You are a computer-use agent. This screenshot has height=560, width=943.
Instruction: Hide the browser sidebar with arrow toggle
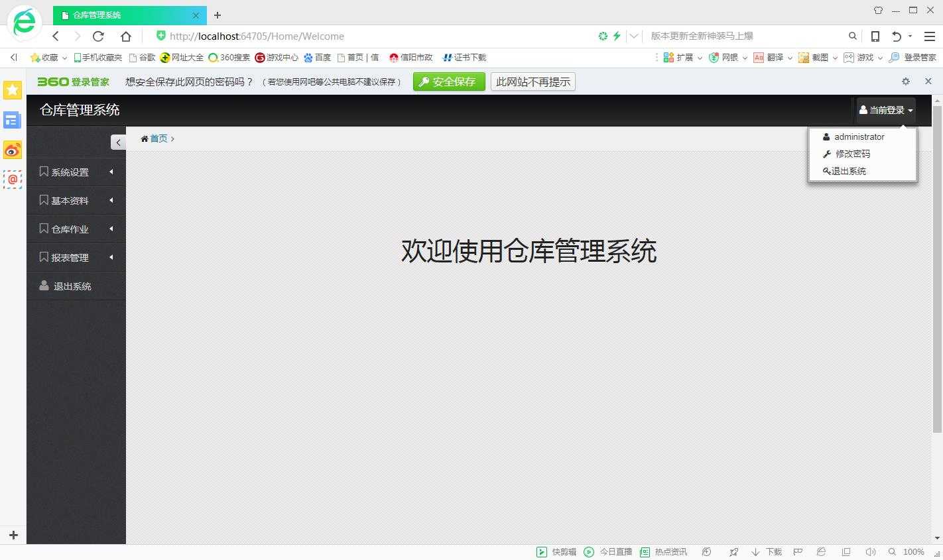(13, 58)
